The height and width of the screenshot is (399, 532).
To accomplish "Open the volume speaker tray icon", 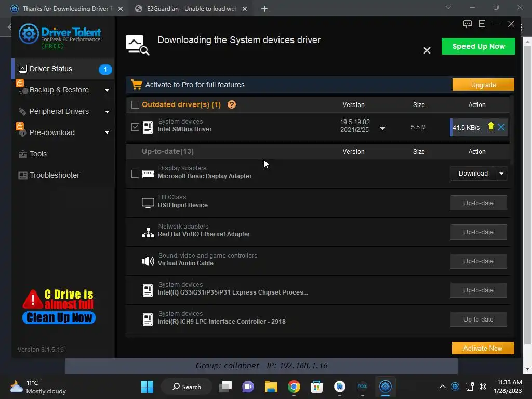I will [482, 387].
